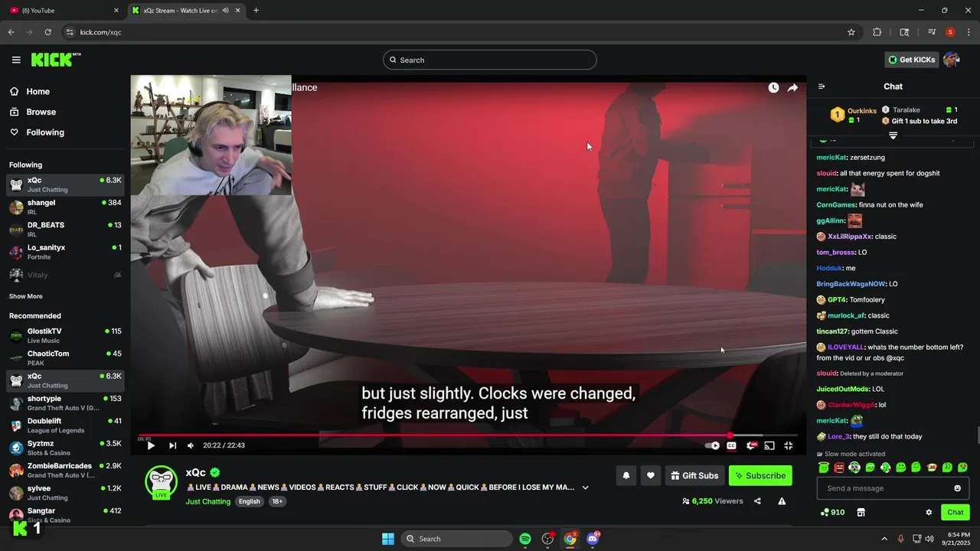
Task: Switch to the YouTube browser tab
Action: [63, 11]
